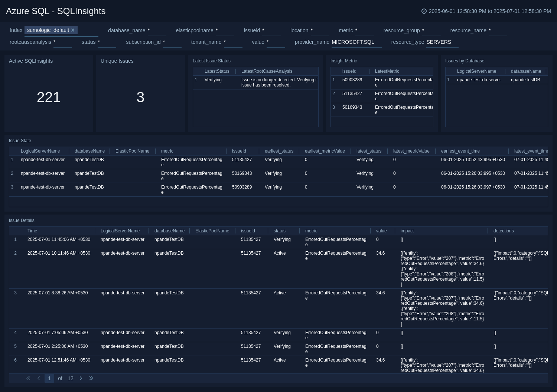This screenshot has width=557, height=392.
Task: Select issueId 50169343 in Insight Metric
Action: 352,107
